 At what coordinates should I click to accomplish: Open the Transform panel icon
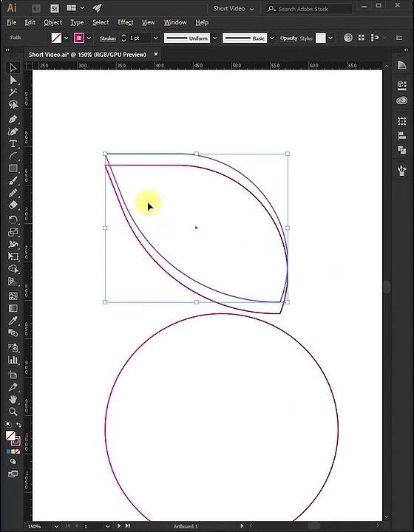pos(401,121)
